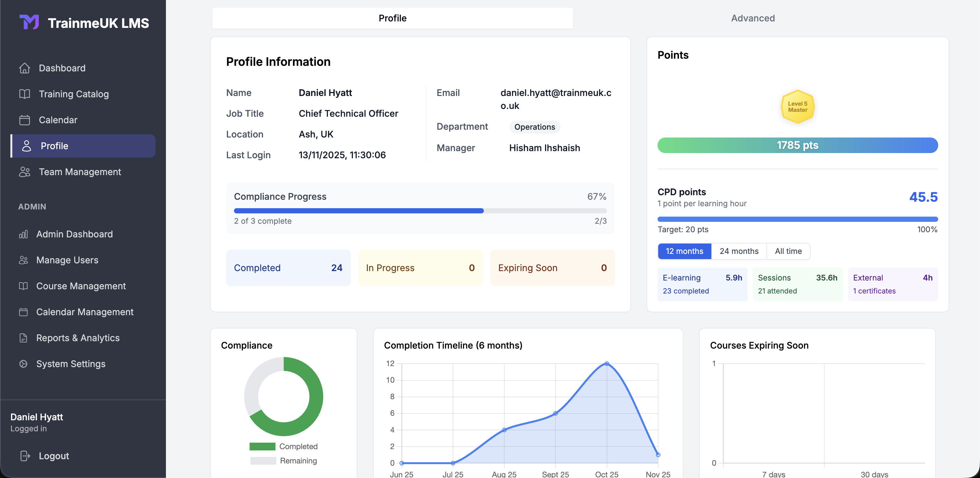Click the Logout button
The width and height of the screenshot is (980, 478).
point(53,456)
